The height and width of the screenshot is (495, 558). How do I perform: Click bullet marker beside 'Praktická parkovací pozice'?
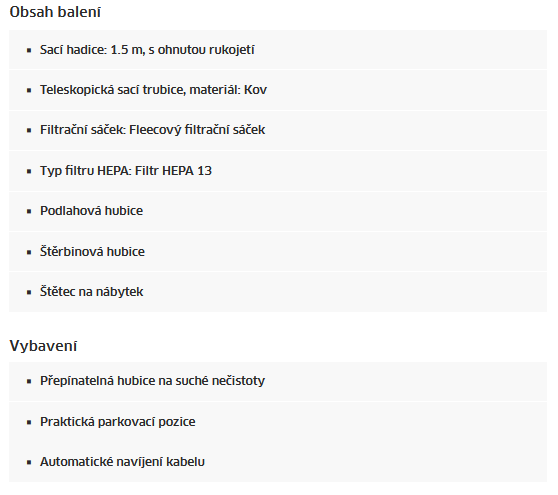coord(29,422)
